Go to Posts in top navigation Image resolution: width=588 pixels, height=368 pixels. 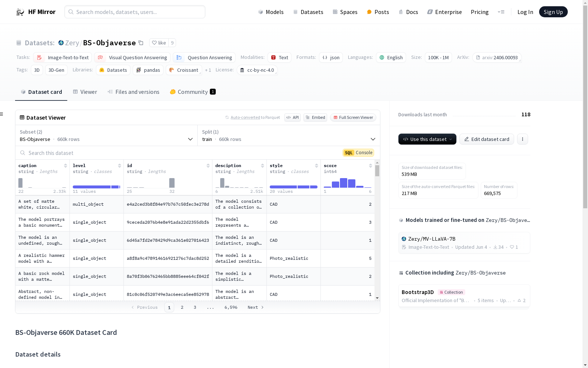click(378, 12)
